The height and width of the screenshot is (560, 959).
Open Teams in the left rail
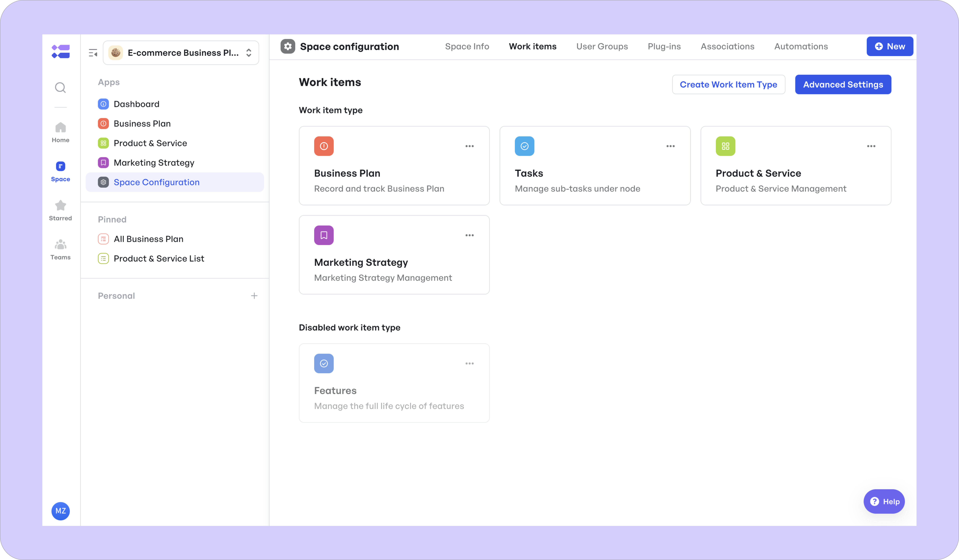coord(61,250)
